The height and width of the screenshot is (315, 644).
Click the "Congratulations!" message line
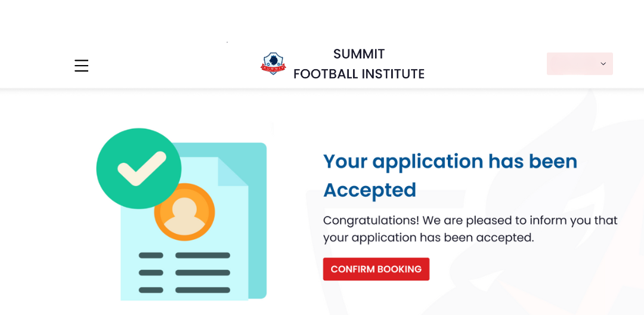tap(470, 220)
